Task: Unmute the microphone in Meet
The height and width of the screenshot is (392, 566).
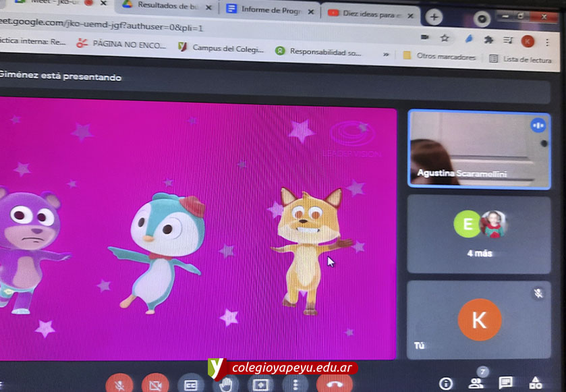Action: [119, 383]
